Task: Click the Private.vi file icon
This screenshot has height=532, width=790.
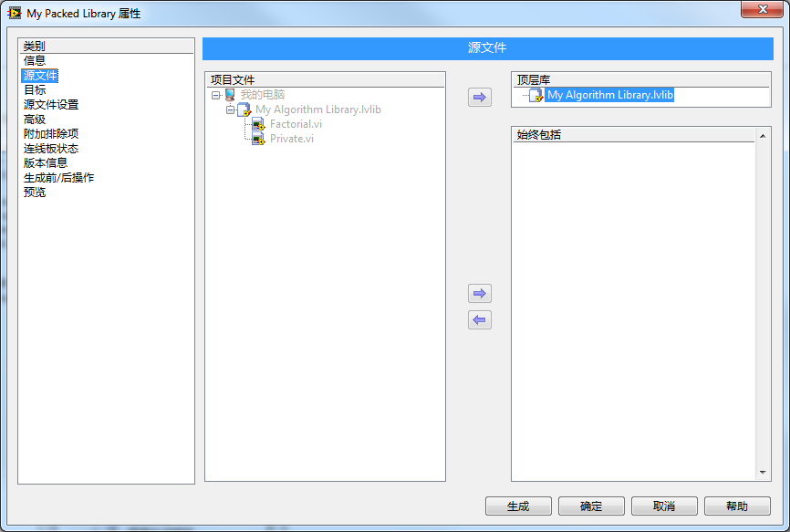Action: (x=258, y=139)
